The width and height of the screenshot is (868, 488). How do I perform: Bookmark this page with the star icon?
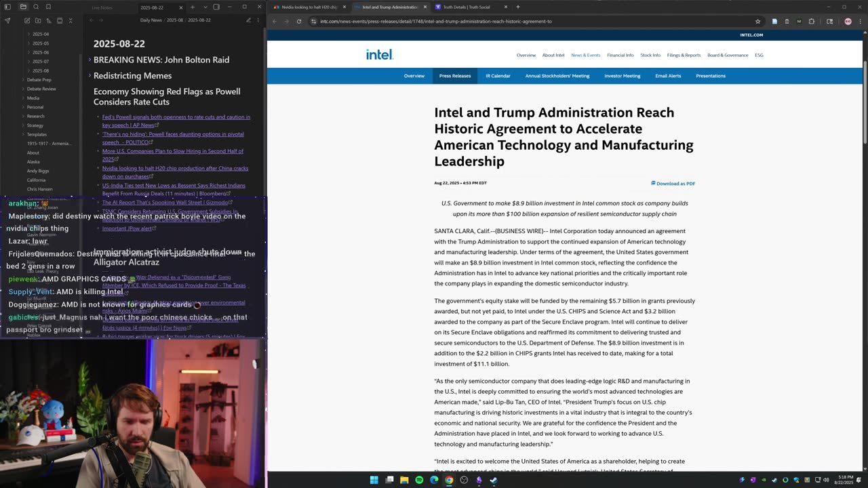pyautogui.click(x=757, y=21)
